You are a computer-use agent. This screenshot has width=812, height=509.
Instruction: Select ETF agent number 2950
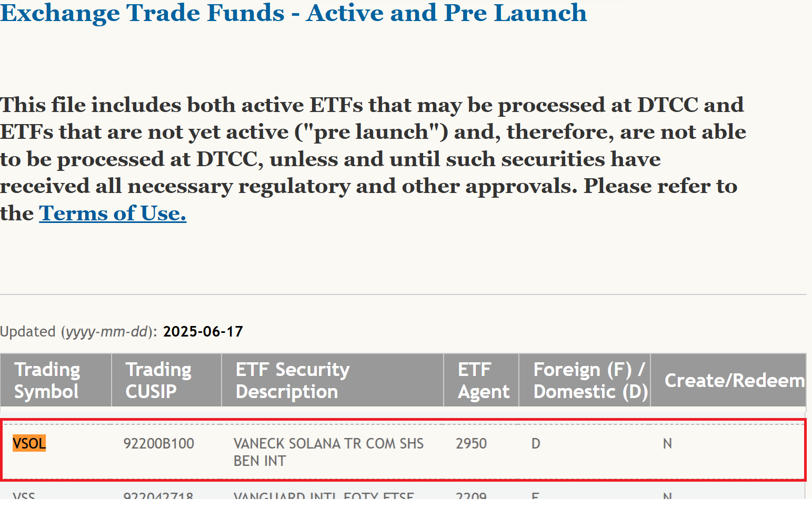pyautogui.click(x=471, y=443)
